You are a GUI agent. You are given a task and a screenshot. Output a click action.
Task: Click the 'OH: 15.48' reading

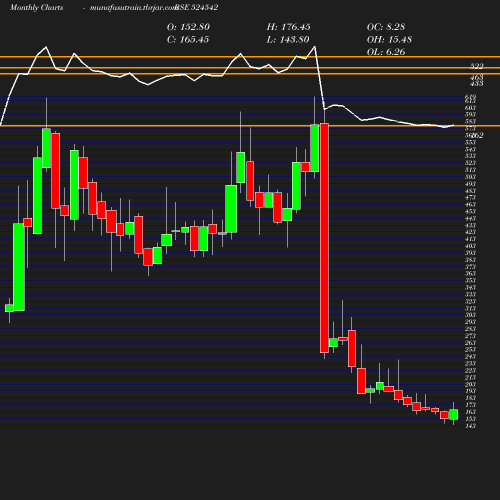[x=389, y=40]
